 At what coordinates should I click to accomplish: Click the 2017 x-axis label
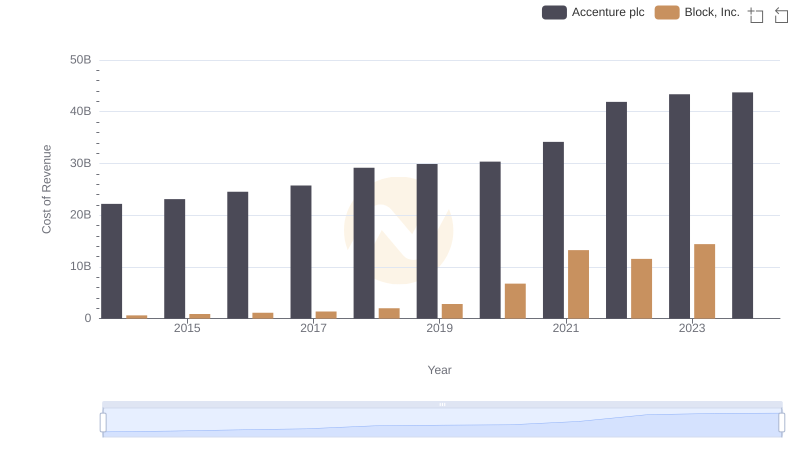coord(313,328)
